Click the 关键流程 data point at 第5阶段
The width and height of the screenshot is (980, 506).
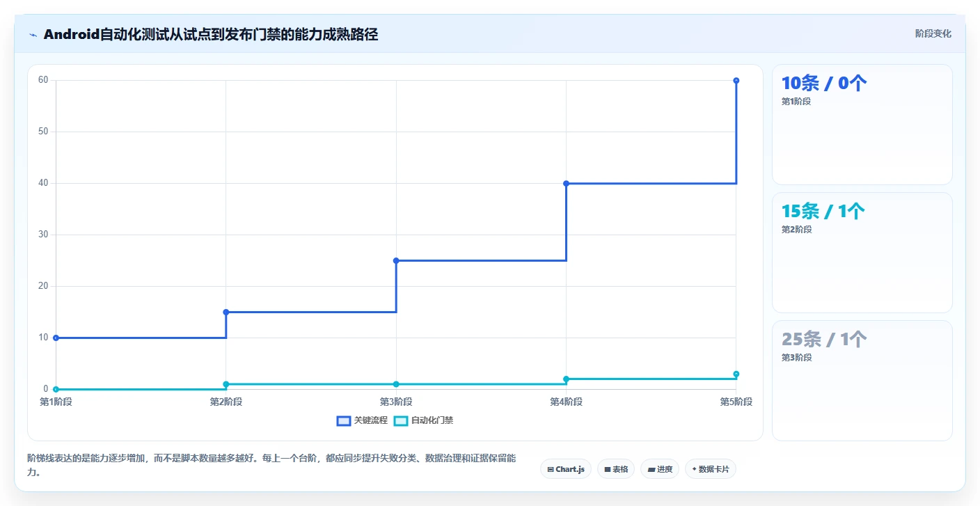point(736,80)
